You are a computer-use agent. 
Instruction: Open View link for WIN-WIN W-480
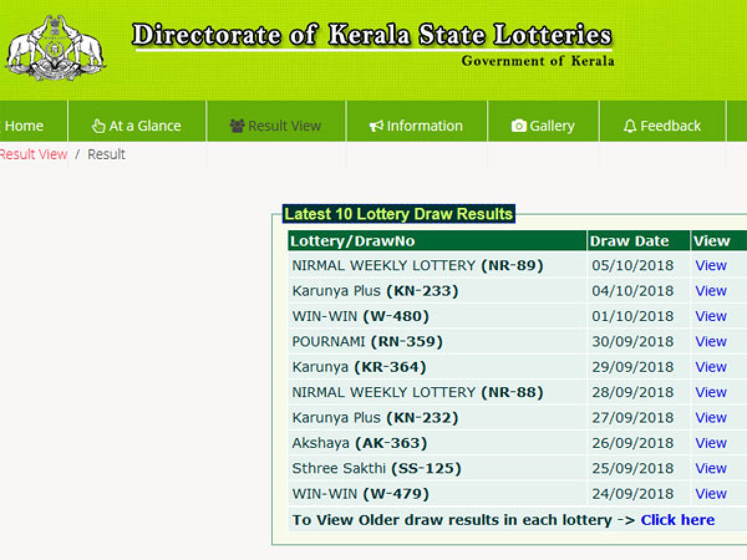coord(711,316)
